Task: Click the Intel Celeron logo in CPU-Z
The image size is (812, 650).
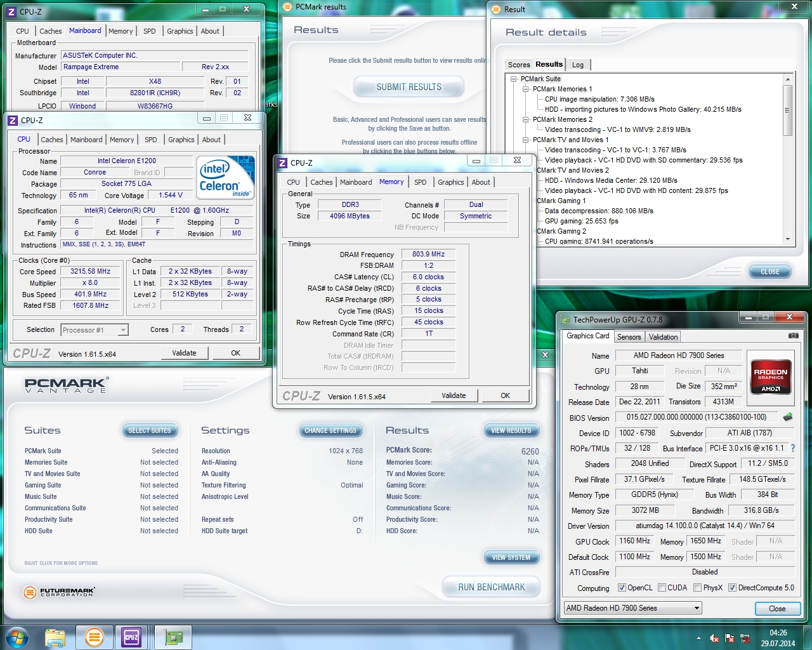Action: click(225, 178)
